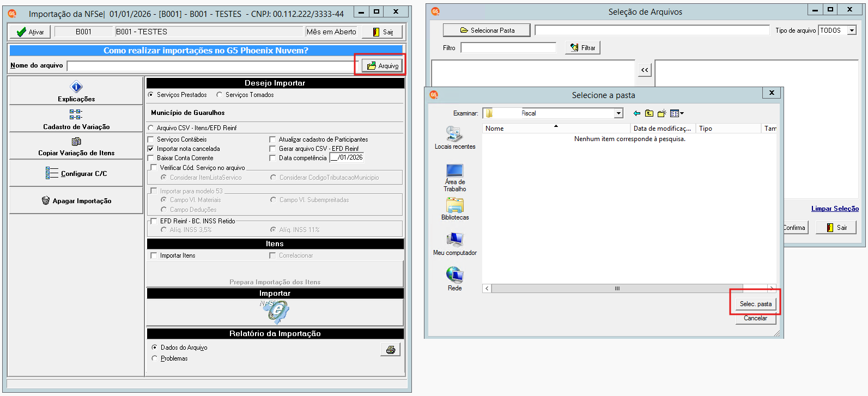Open Rede network location
This screenshot has width=868, height=396.
455,279
